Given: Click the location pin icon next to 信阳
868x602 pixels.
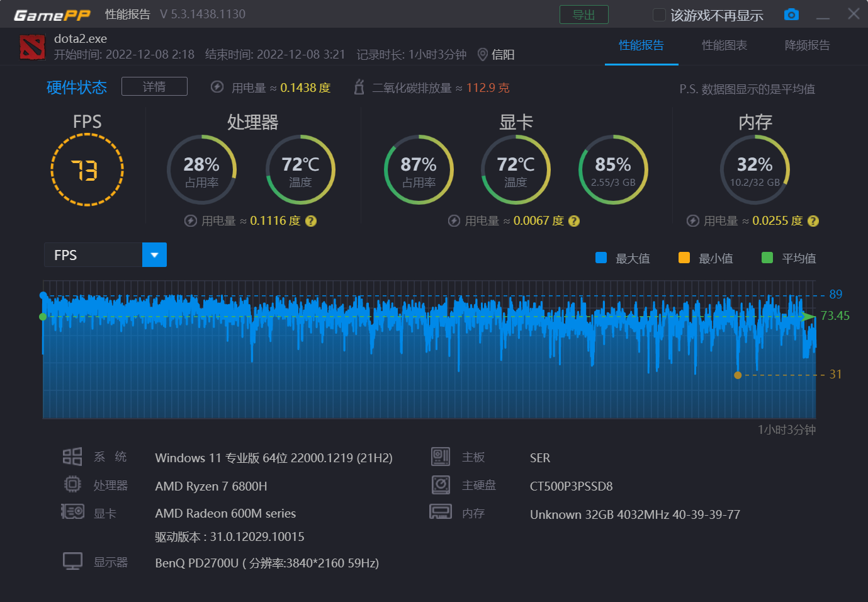Looking at the screenshot, I should click(x=482, y=54).
